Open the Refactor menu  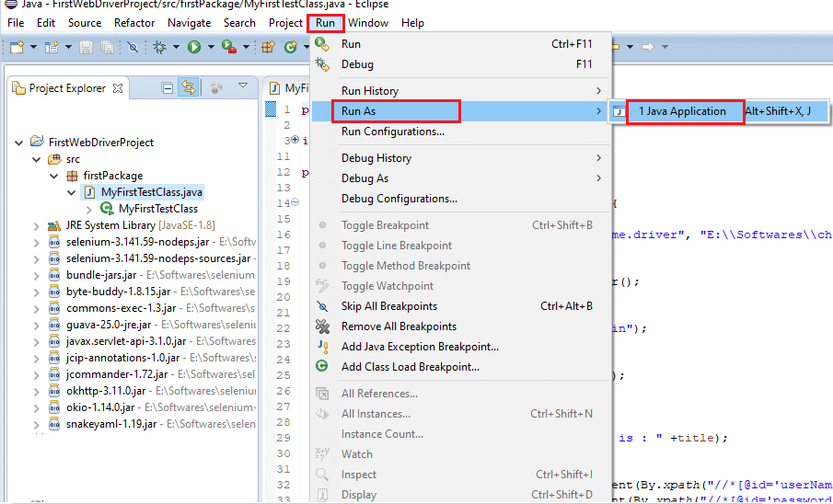pos(134,23)
